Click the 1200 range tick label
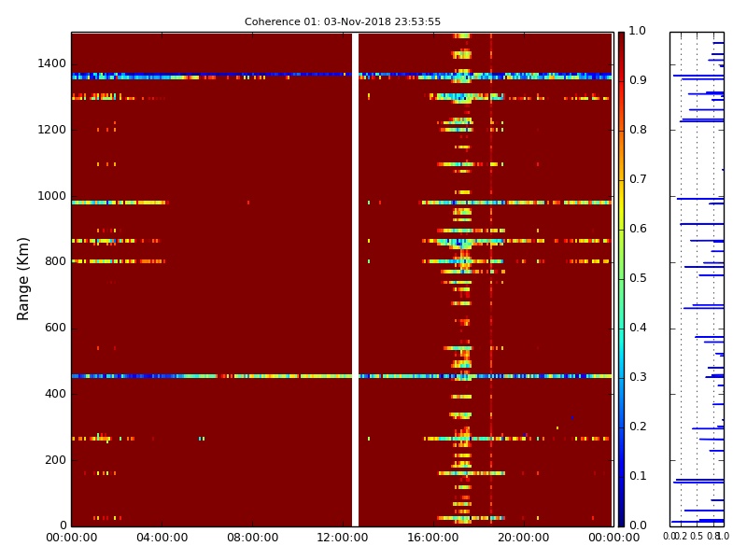Screen dimensions: 747x560 (52, 130)
